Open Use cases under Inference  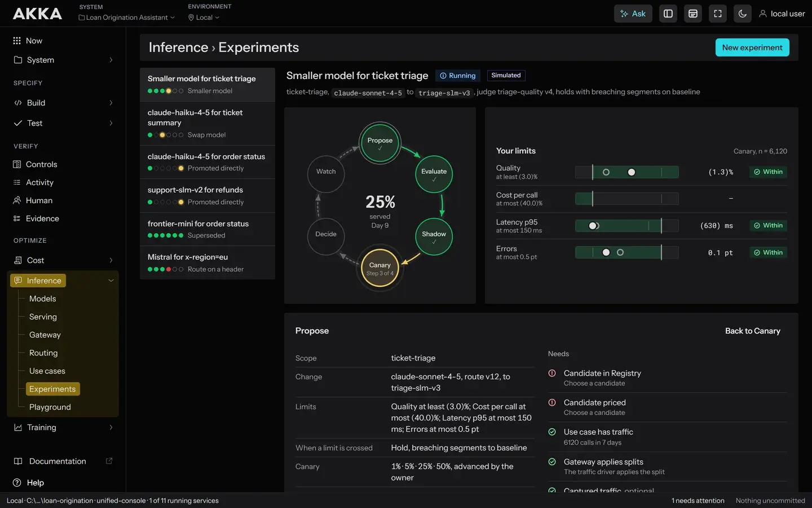47,371
